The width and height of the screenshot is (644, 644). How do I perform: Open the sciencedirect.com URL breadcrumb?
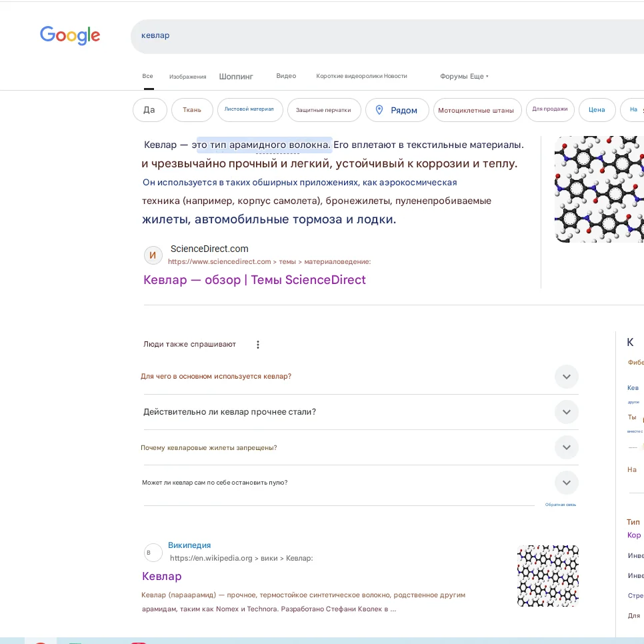[x=269, y=261]
